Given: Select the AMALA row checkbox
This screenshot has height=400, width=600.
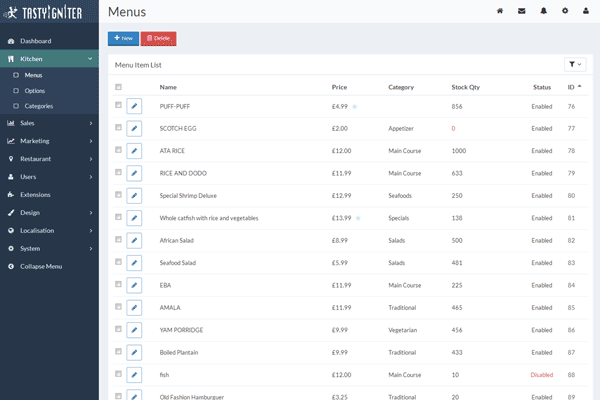Looking at the screenshot, I should (x=119, y=306).
